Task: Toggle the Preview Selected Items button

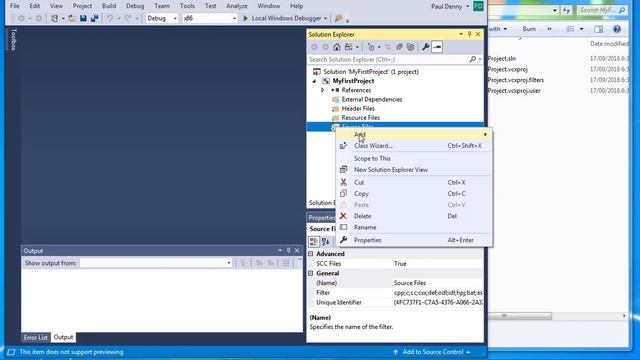Action: pyautogui.click(x=437, y=47)
